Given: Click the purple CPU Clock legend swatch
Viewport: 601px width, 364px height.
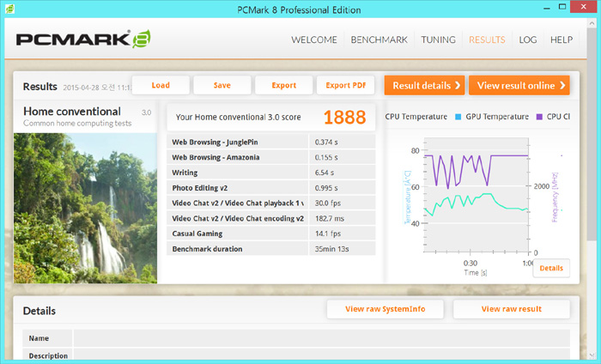Looking at the screenshot, I should [539, 117].
